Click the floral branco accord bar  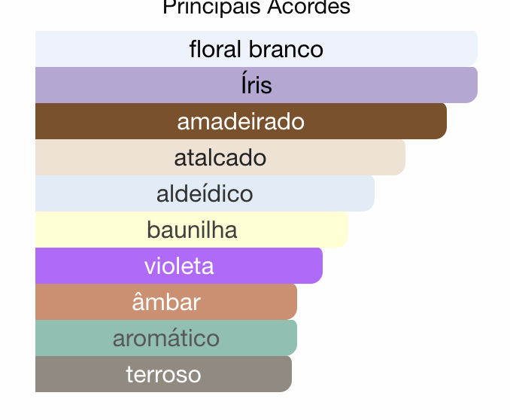[257, 49]
